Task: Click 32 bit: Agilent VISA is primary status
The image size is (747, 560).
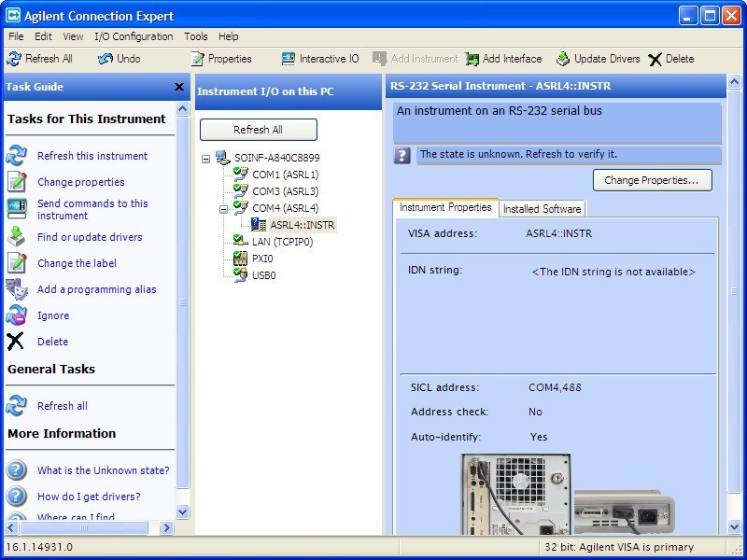Action: (x=619, y=547)
